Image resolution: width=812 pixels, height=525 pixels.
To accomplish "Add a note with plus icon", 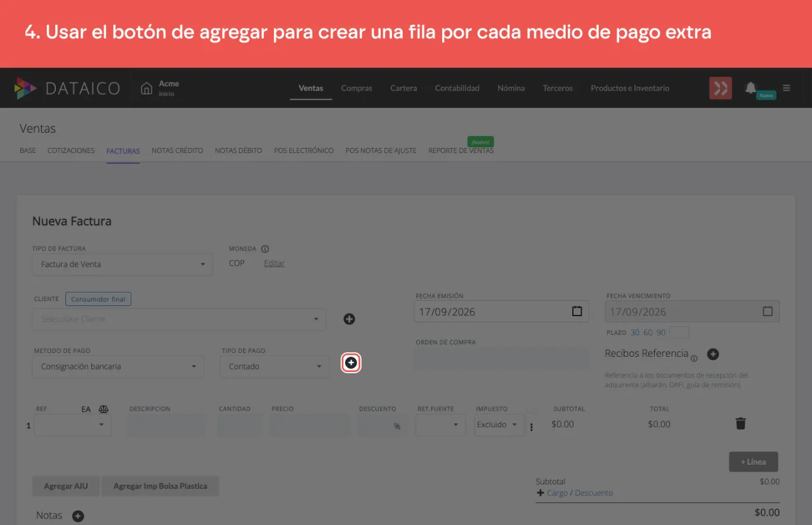I will (x=78, y=516).
